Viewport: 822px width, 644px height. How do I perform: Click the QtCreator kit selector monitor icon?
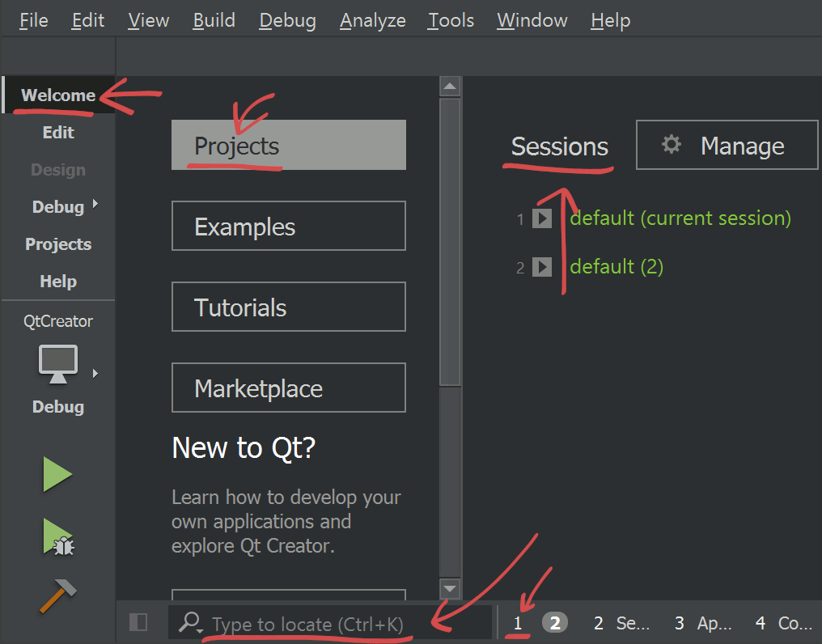pyautogui.click(x=58, y=364)
